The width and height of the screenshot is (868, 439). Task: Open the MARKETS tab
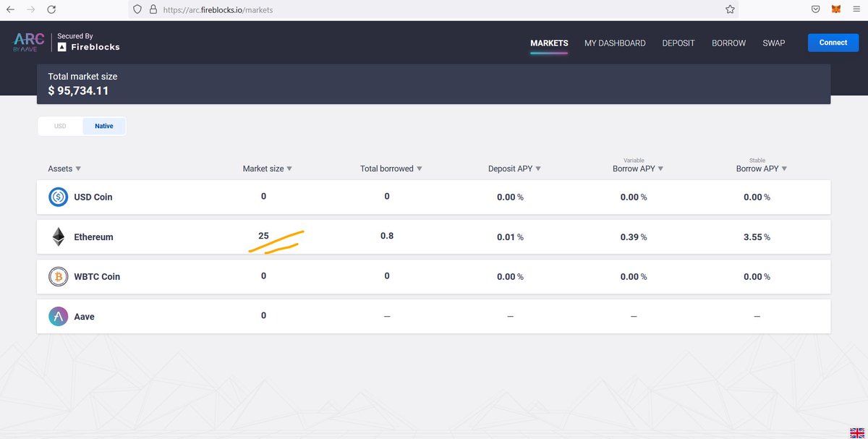tap(549, 43)
